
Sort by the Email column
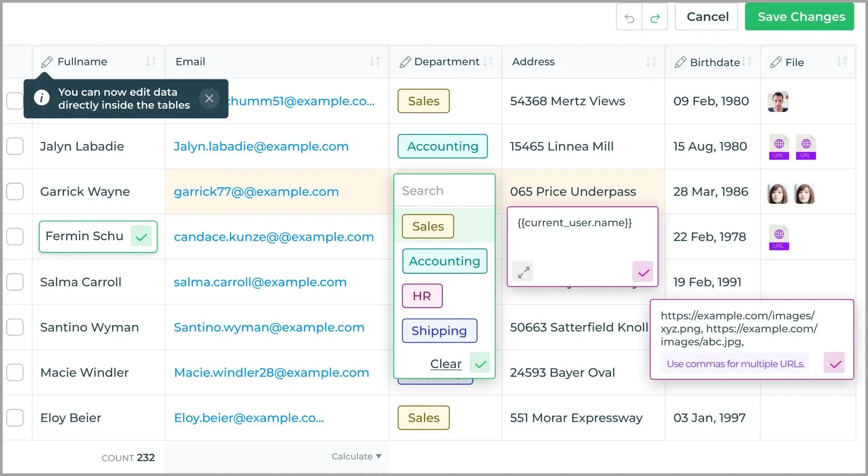(375, 62)
